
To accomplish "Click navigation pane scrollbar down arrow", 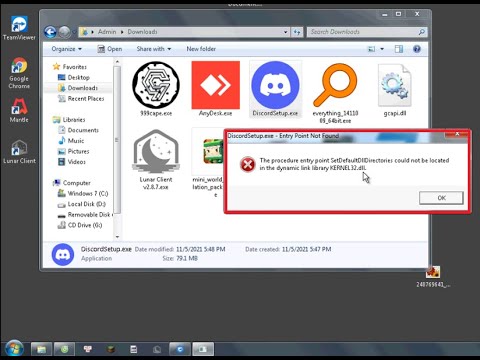I will [x=117, y=237].
